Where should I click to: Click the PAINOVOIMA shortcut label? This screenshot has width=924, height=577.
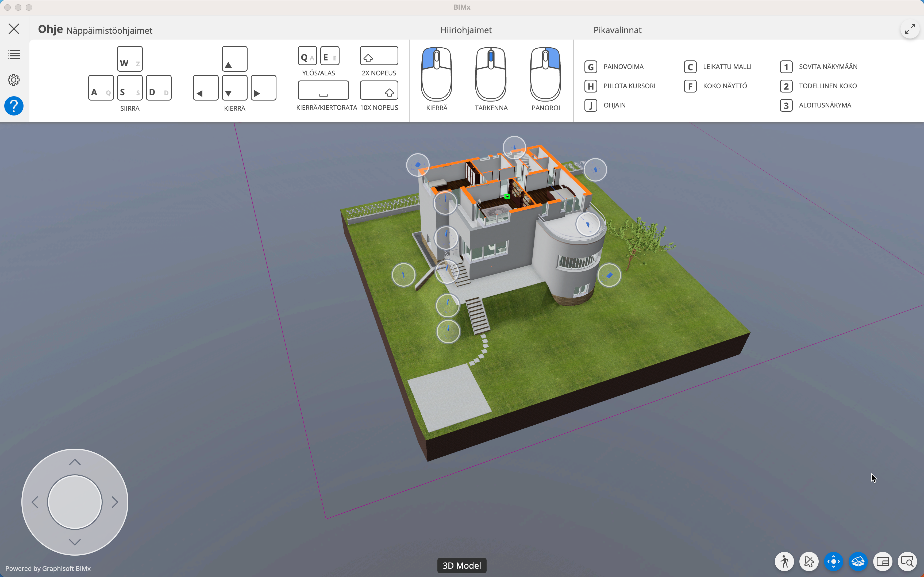click(623, 67)
